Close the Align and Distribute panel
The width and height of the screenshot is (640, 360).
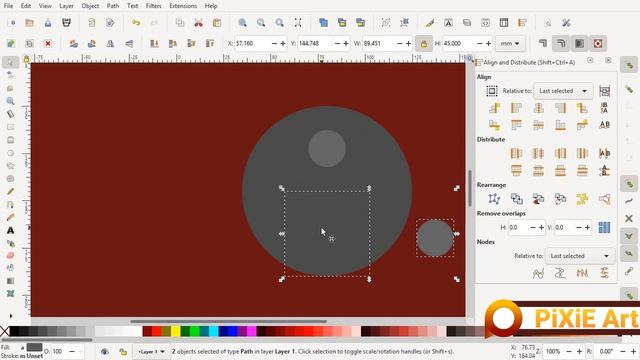click(609, 60)
